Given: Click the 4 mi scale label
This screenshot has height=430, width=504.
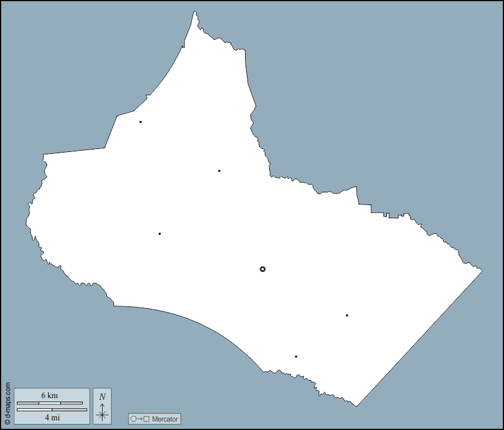Looking at the screenshot, I should (52, 417).
